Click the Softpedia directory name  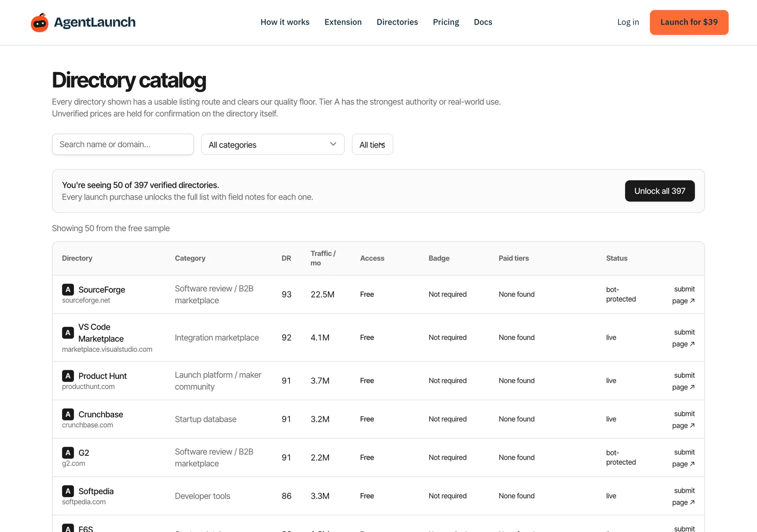(x=96, y=491)
